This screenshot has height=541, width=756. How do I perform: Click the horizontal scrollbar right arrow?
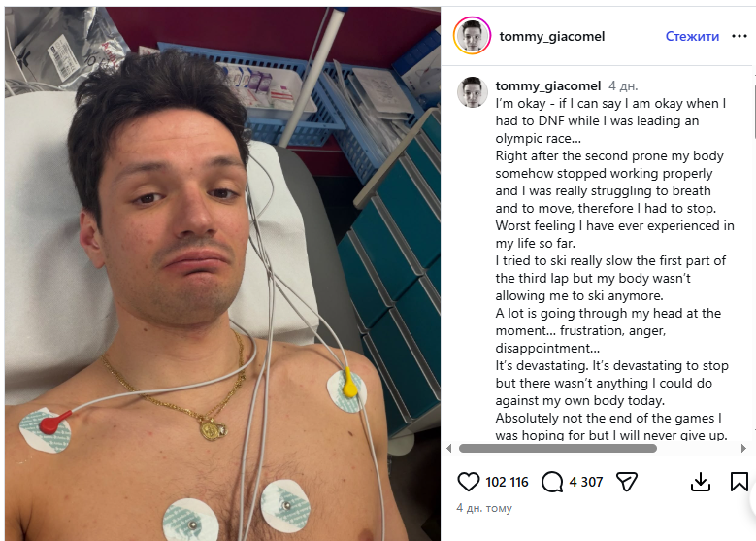[x=743, y=449]
